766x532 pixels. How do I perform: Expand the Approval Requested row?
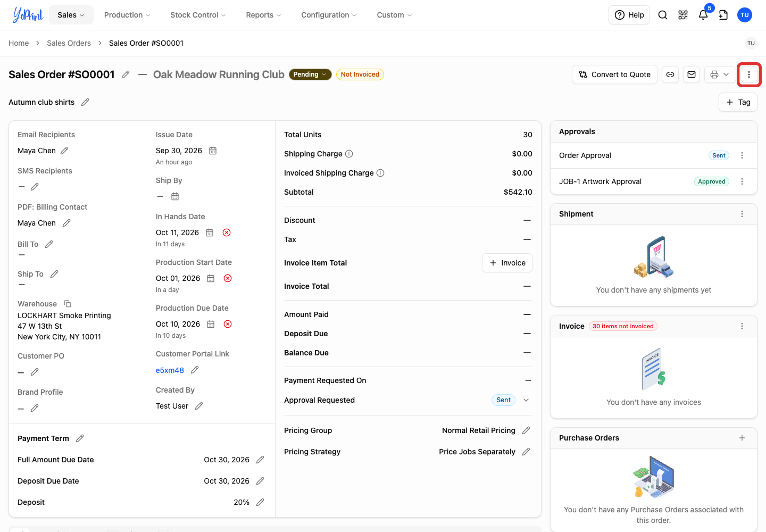point(526,400)
